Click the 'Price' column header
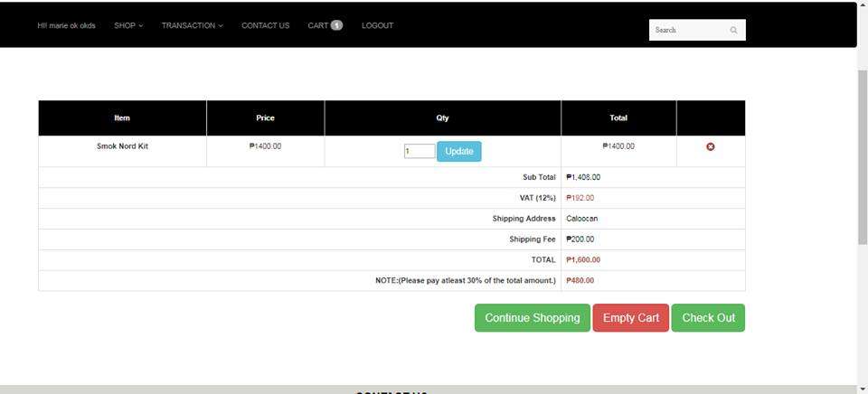This screenshot has height=394, width=868. [x=265, y=117]
